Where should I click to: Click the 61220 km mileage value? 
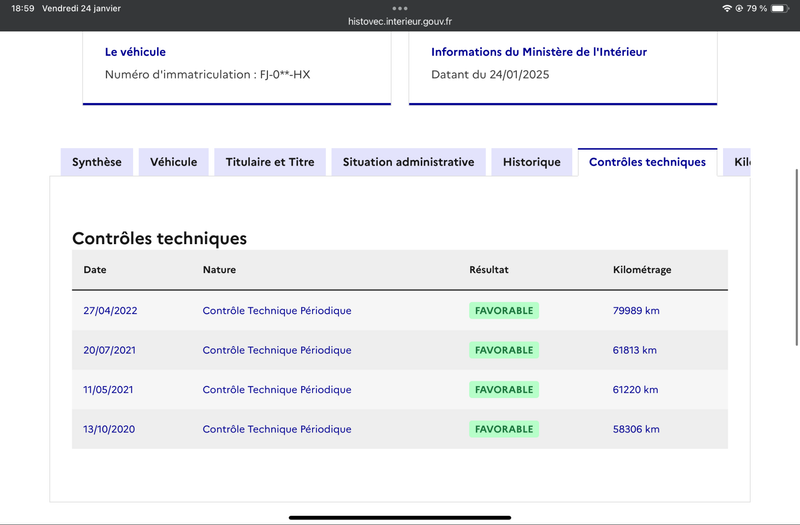[635, 390]
